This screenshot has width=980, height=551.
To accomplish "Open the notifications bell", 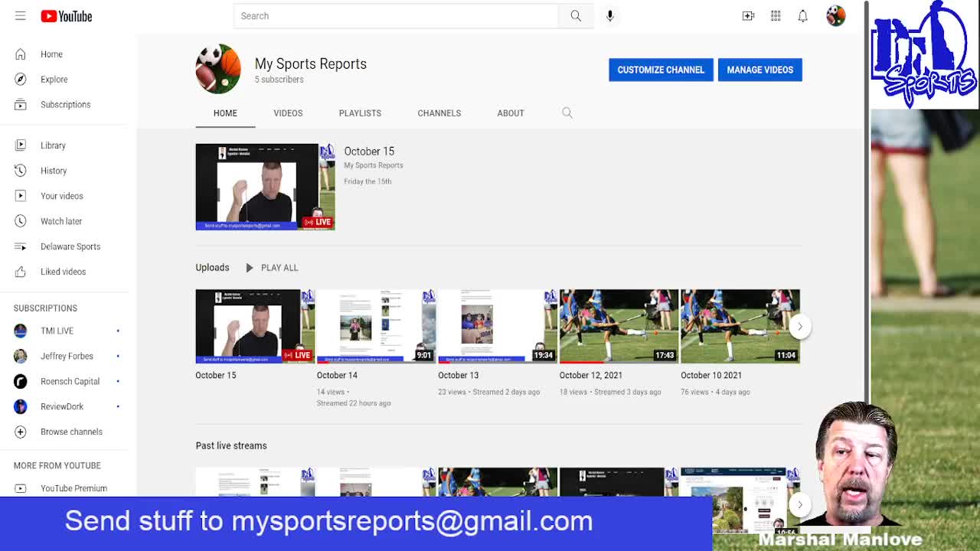I will tap(802, 16).
